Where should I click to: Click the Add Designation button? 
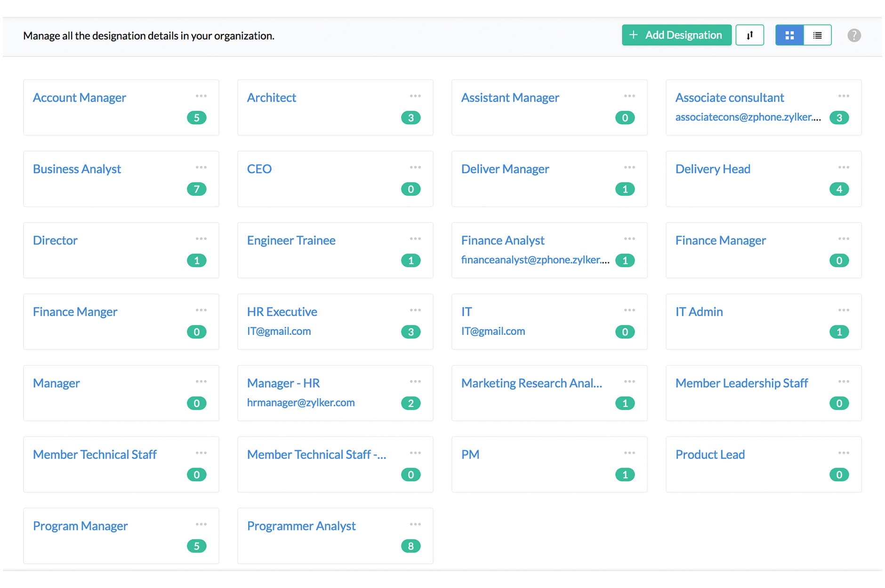coord(676,35)
